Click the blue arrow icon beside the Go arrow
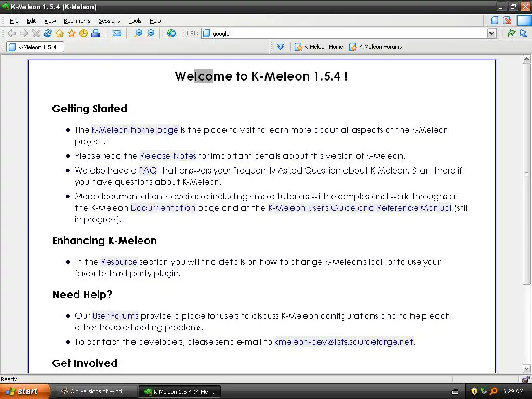The width and height of the screenshot is (532, 399). pyautogui.click(x=524, y=33)
